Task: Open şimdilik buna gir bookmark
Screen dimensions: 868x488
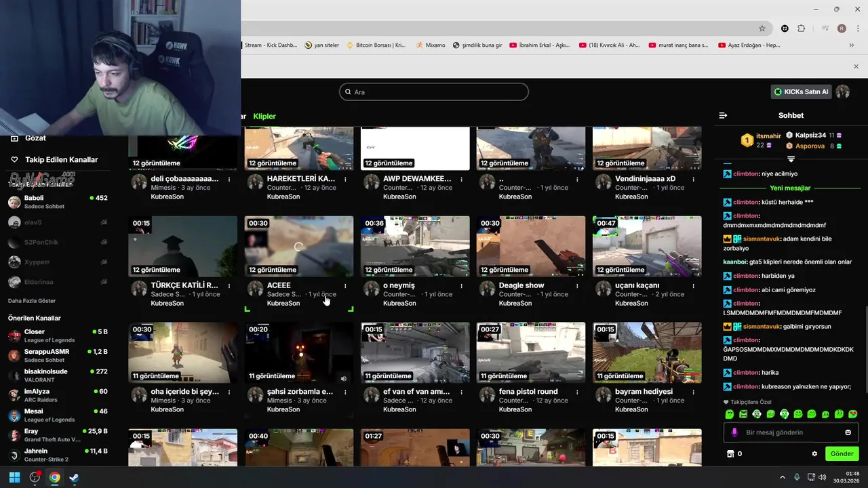Action: pyautogui.click(x=477, y=45)
